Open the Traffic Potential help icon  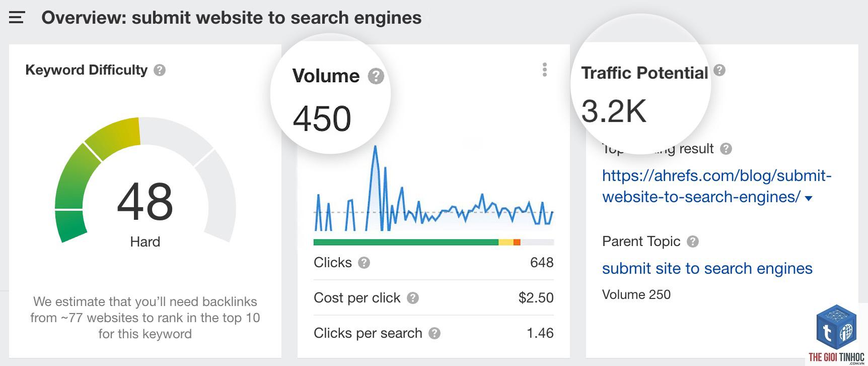pos(719,70)
